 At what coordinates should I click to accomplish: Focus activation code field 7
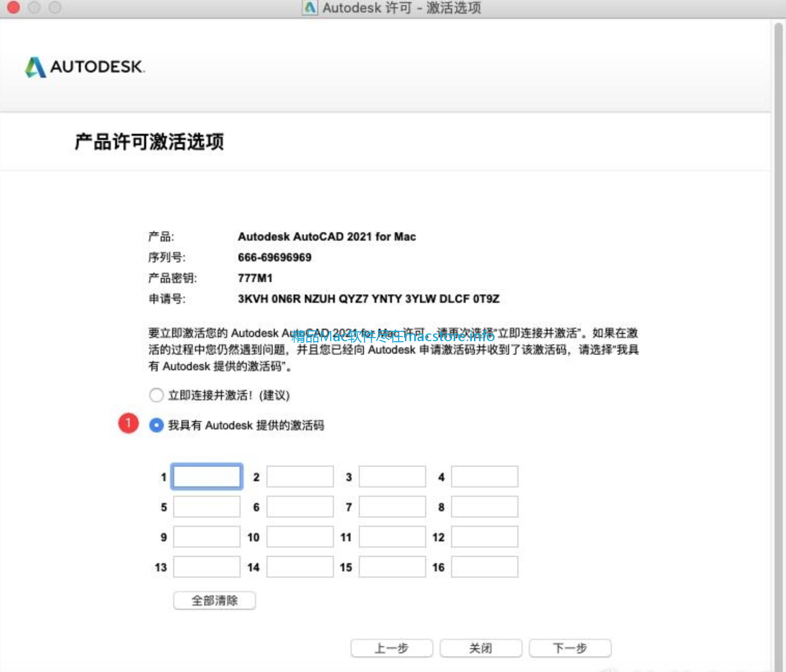coord(392,507)
